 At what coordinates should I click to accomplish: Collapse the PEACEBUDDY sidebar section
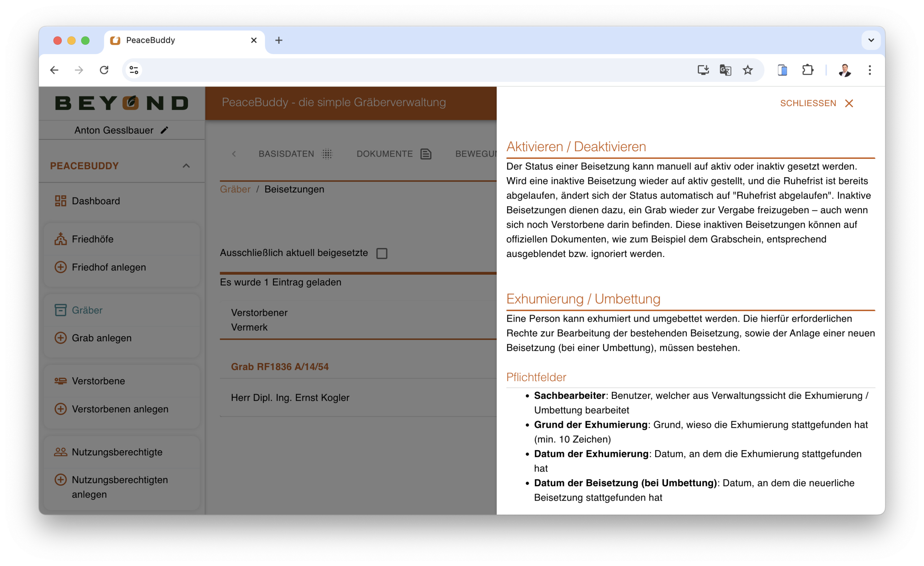186,166
